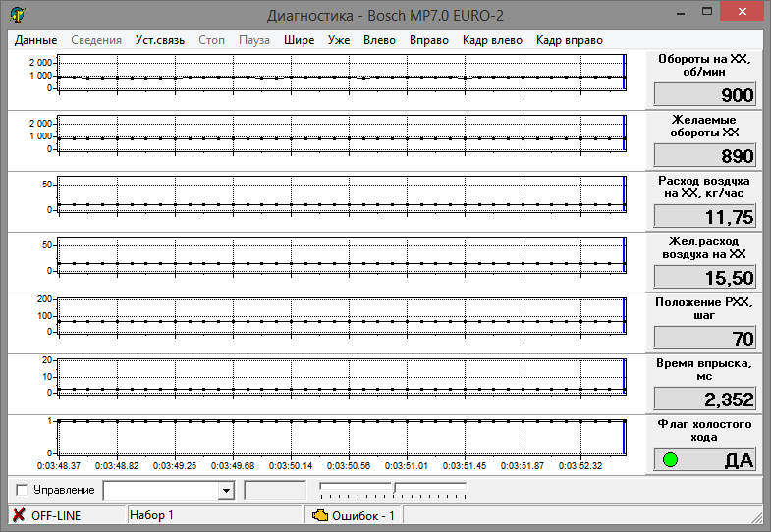Enable the Управление checkbox
The image size is (771, 532).
coord(22,490)
